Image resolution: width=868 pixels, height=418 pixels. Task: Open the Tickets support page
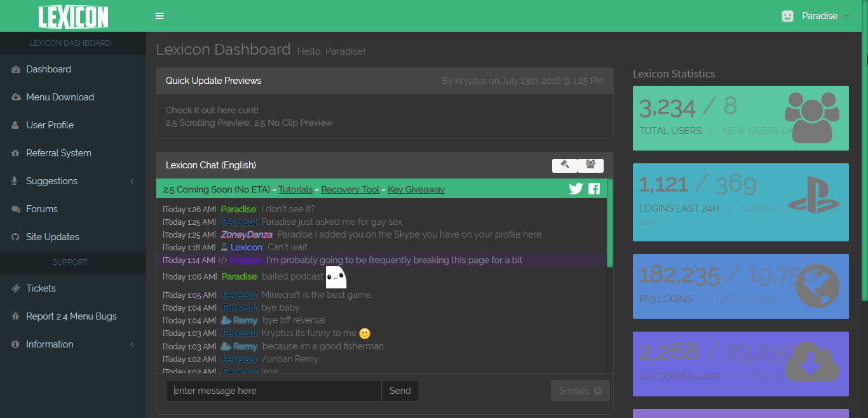pos(73,288)
